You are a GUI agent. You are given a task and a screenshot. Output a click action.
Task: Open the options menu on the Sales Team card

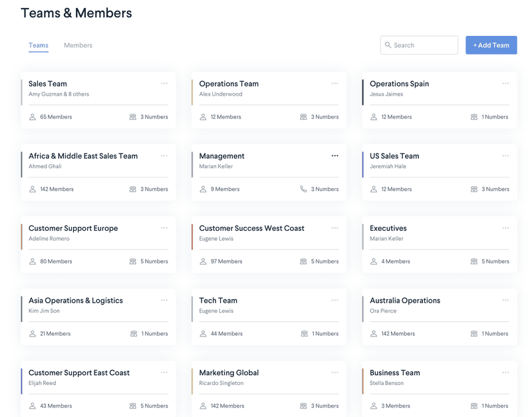coord(164,83)
